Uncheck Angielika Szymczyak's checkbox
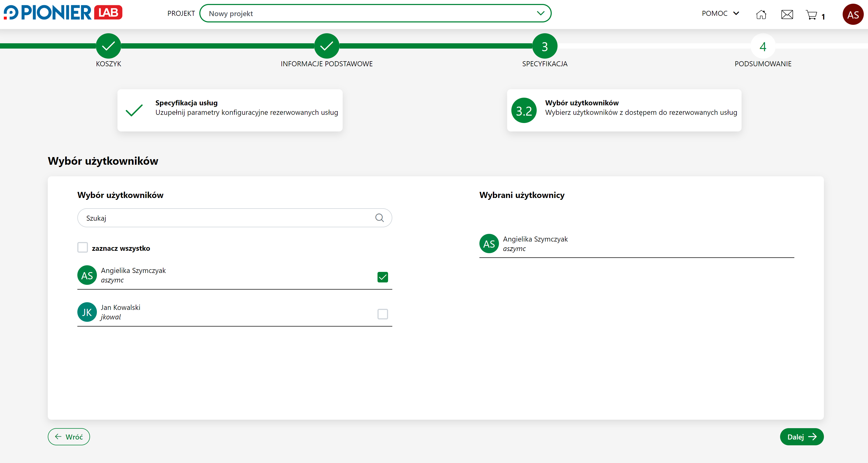Viewport: 868px width, 463px height. 383,277
